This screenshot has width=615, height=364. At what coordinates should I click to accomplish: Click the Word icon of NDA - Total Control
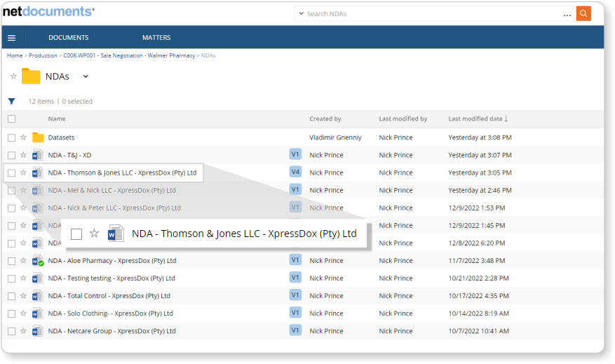point(38,296)
